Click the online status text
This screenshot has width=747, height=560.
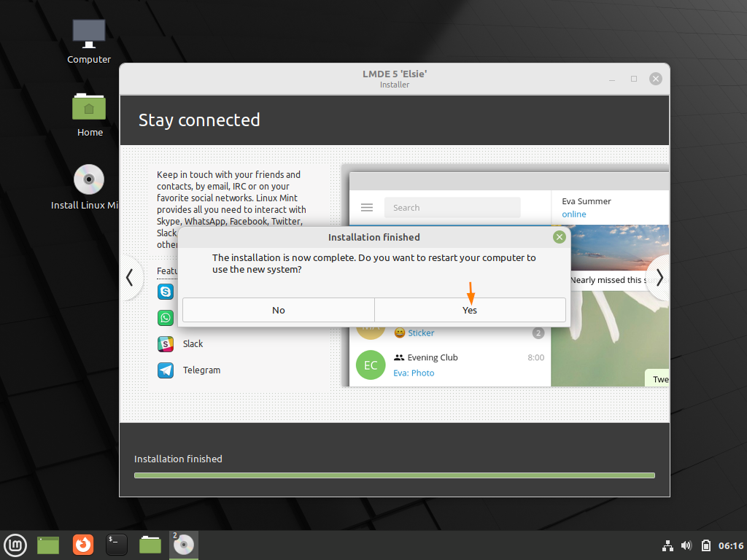click(x=574, y=214)
